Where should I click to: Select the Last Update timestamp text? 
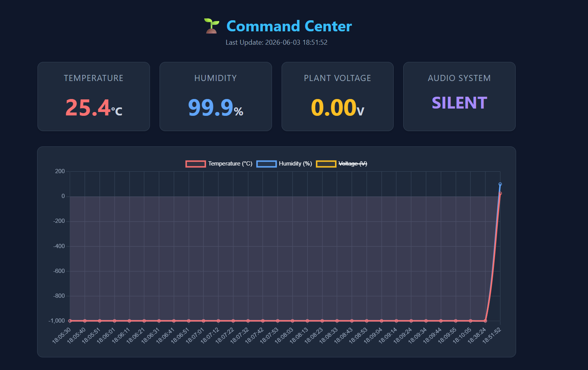pyautogui.click(x=277, y=42)
